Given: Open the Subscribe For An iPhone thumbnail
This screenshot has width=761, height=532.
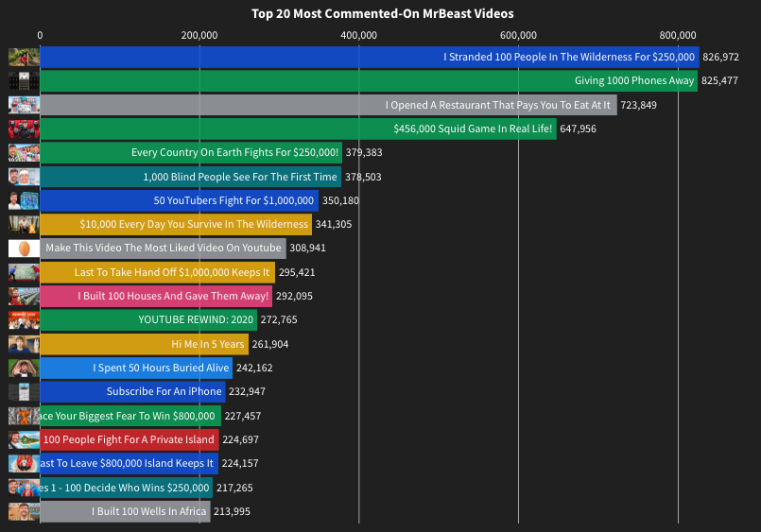Looking at the screenshot, I should 24,392.
